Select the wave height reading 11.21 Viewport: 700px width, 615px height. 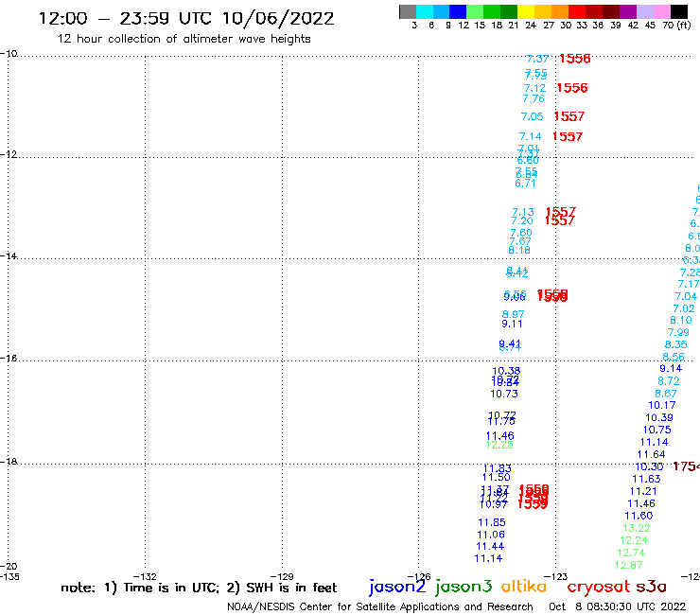click(x=643, y=491)
